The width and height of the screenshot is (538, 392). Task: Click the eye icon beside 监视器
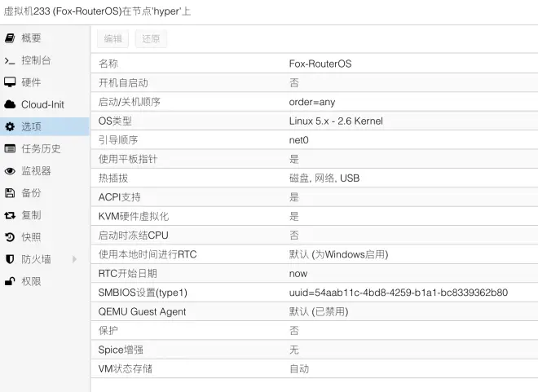point(10,171)
